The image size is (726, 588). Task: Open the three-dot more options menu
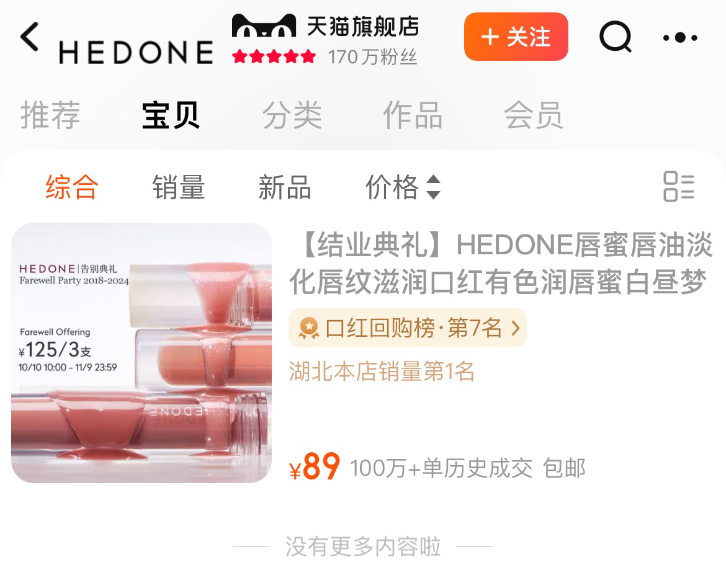point(679,37)
